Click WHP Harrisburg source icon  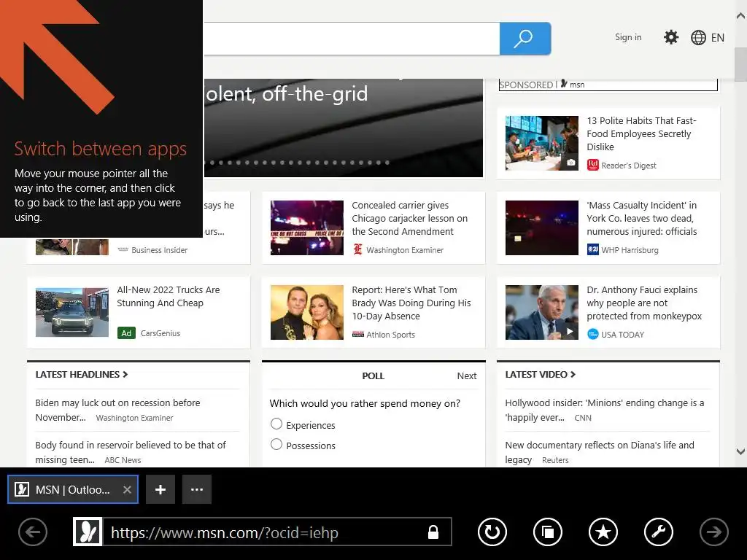[x=592, y=249]
